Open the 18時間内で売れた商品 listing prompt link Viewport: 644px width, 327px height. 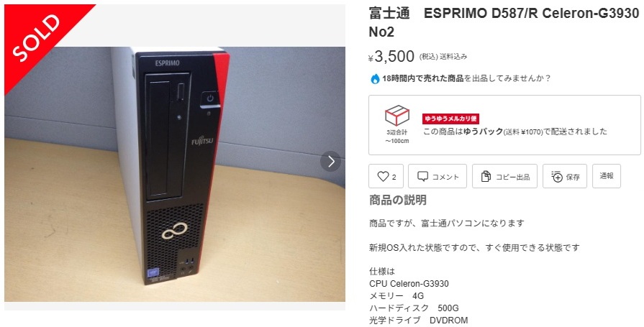click(422, 78)
